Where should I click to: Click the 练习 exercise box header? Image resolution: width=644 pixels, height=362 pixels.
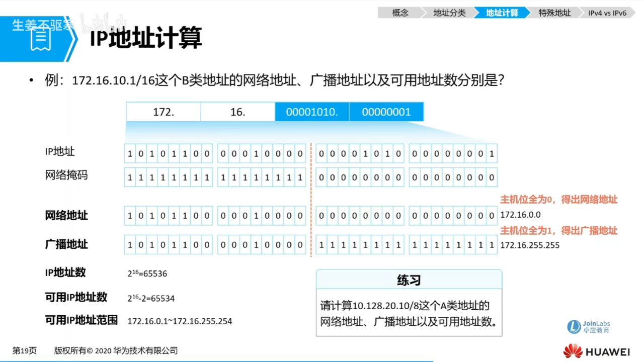point(409,280)
